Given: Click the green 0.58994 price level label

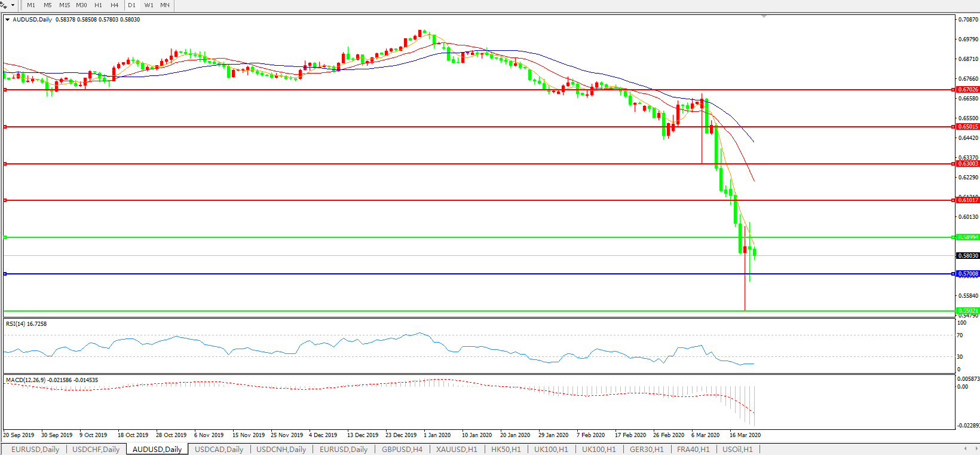Looking at the screenshot, I should pos(968,237).
